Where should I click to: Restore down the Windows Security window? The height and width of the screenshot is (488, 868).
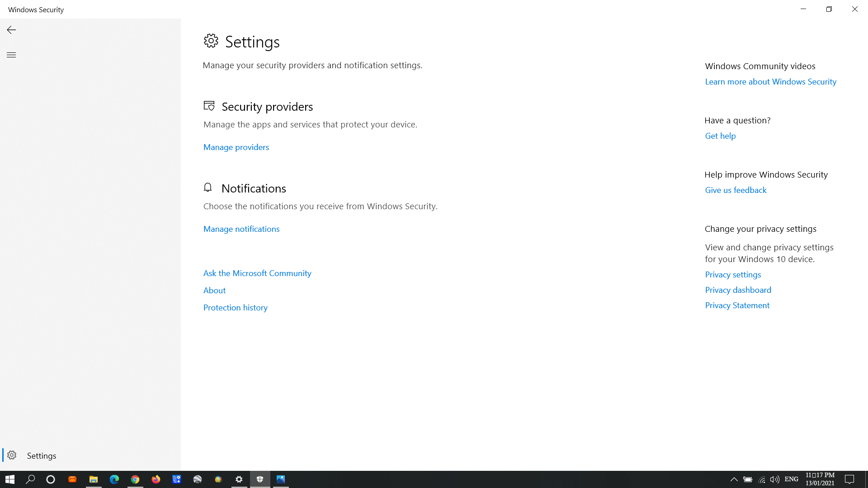829,9
